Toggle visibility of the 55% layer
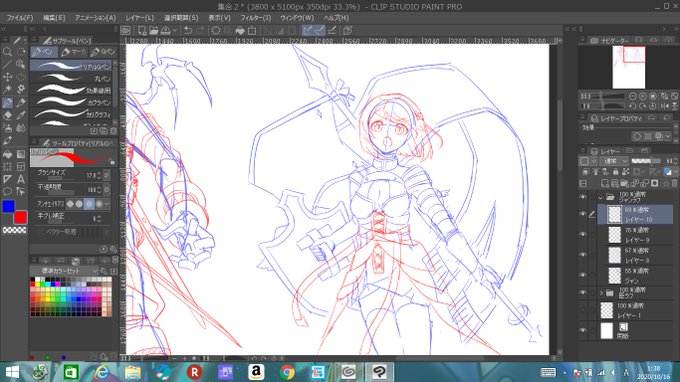This screenshot has width=680, height=382. [583, 275]
